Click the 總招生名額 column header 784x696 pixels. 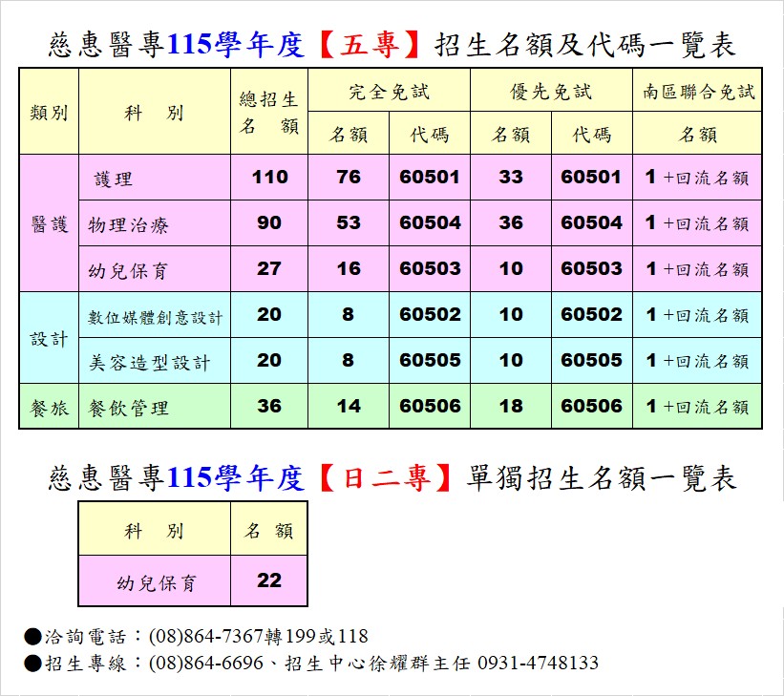(269, 113)
